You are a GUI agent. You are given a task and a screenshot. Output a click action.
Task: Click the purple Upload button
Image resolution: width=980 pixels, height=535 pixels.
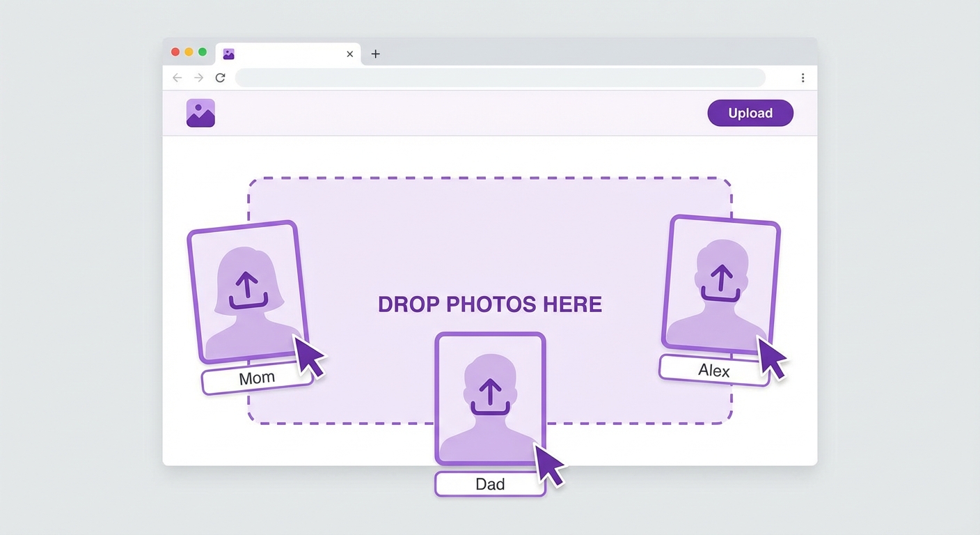click(750, 113)
